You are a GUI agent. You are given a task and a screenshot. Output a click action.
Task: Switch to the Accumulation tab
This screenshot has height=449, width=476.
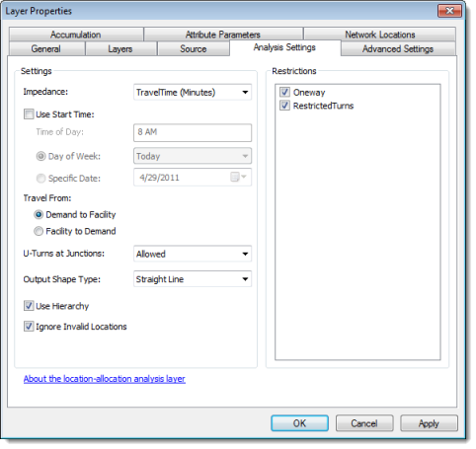click(x=76, y=35)
